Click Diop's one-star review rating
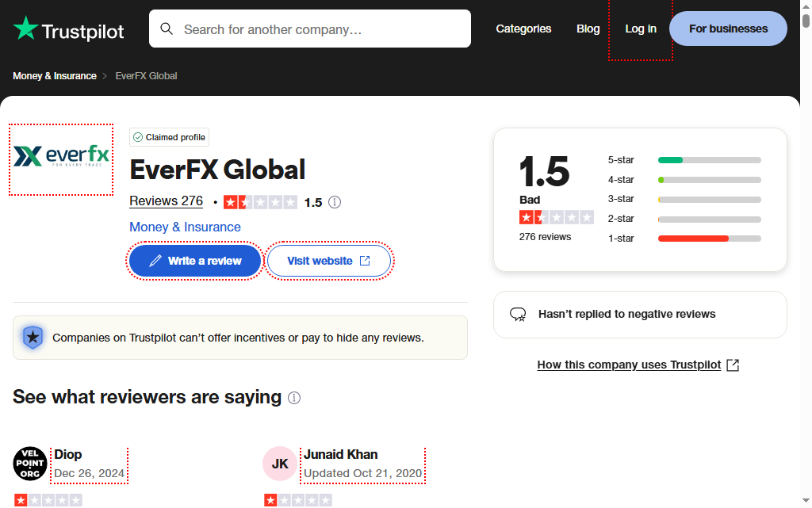The height and width of the screenshot is (508, 812). 48,500
